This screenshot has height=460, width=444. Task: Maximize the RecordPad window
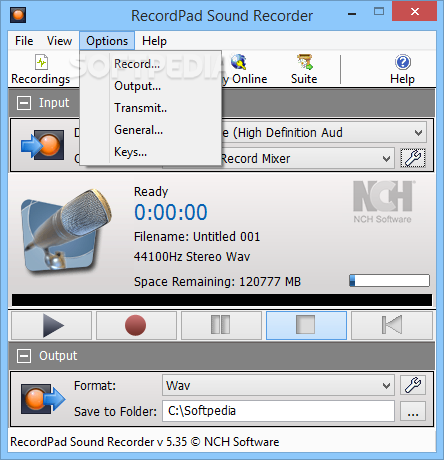click(379, 12)
